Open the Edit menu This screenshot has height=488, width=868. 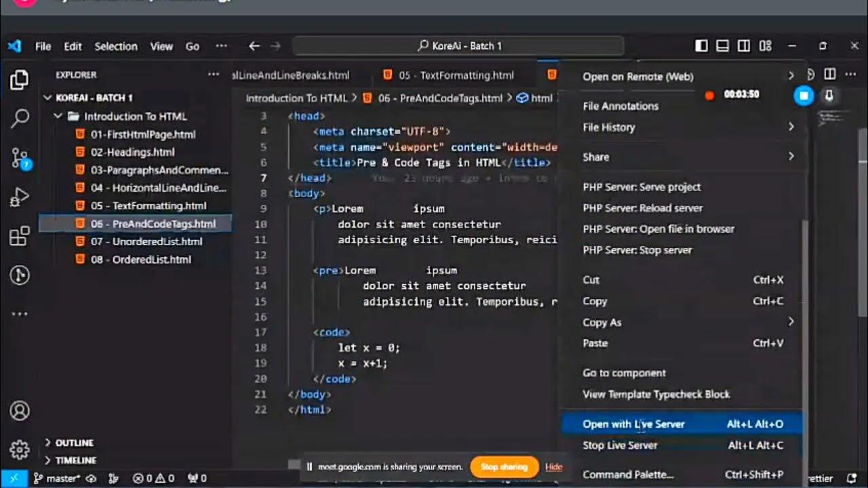tap(73, 46)
